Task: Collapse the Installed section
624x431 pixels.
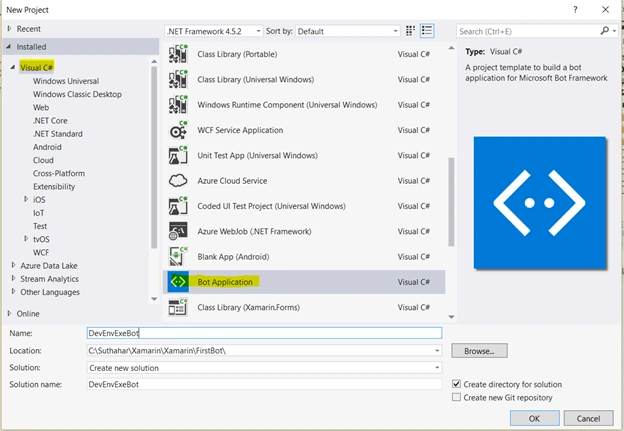Action: click(x=9, y=47)
